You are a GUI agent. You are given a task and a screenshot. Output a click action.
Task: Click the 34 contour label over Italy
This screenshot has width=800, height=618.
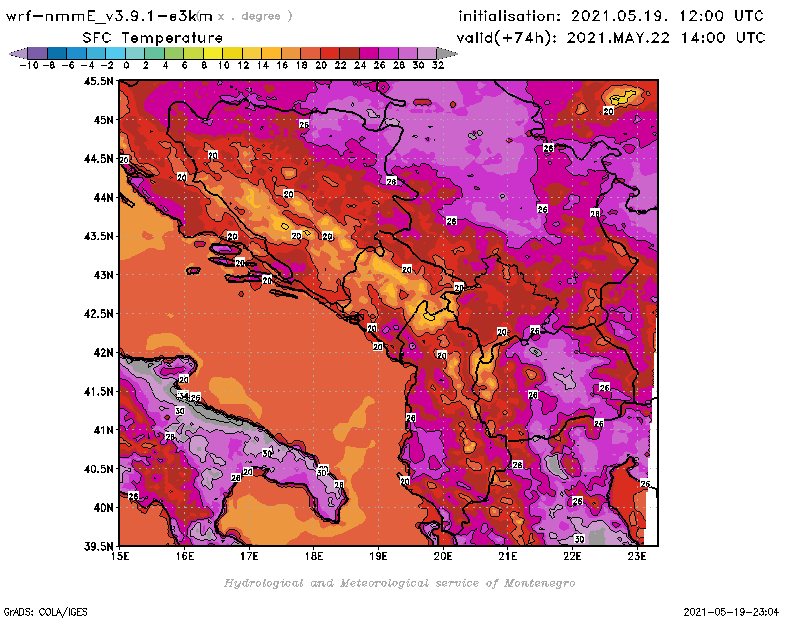pos(183,395)
